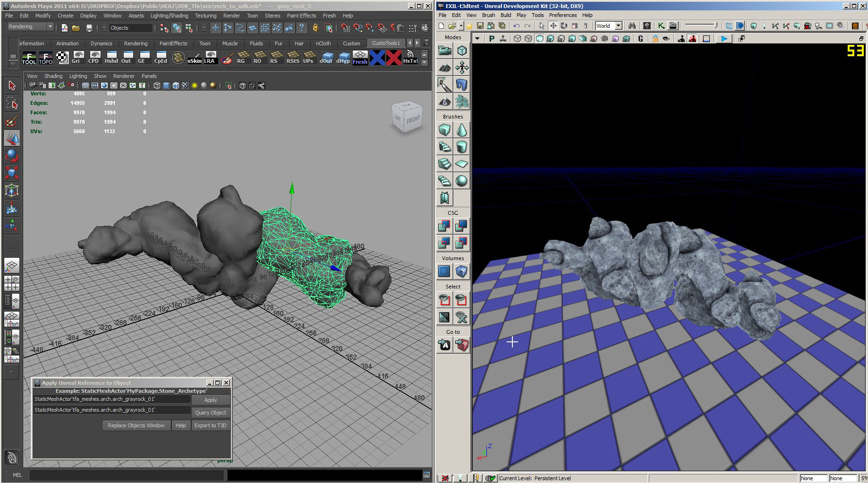The width and height of the screenshot is (868, 483).
Task: Open the Rendering menu set dropdown
Action: (31, 27)
